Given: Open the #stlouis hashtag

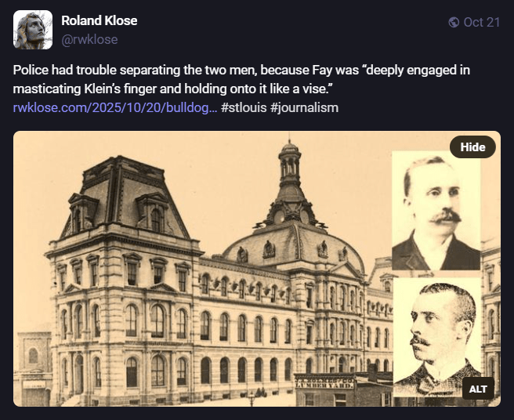Looking at the screenshot, I should 244,107.
